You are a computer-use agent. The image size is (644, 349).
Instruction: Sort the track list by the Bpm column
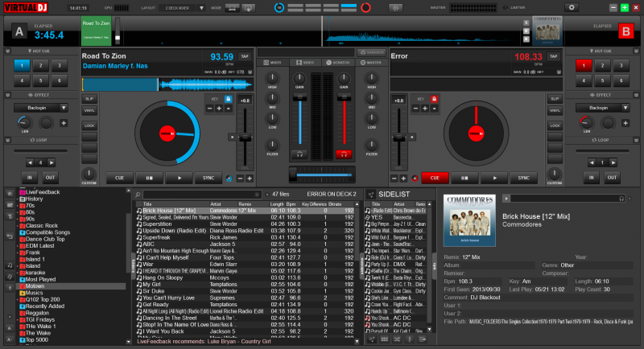click(x=291, y=203)
